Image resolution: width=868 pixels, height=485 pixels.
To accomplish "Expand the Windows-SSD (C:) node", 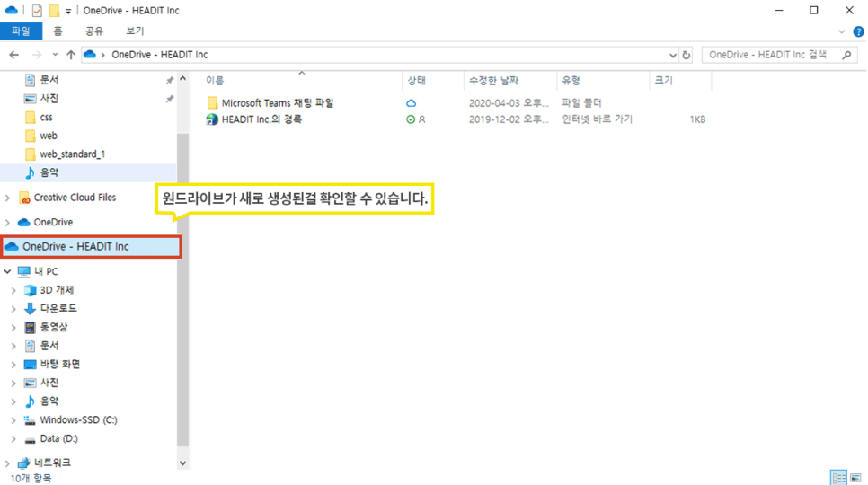I will point(13,420).
